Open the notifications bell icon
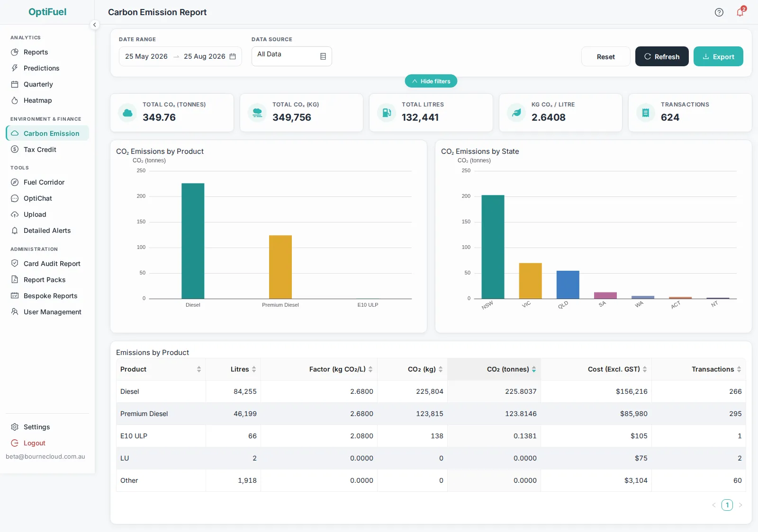The image size is (758, 532). 740,12
